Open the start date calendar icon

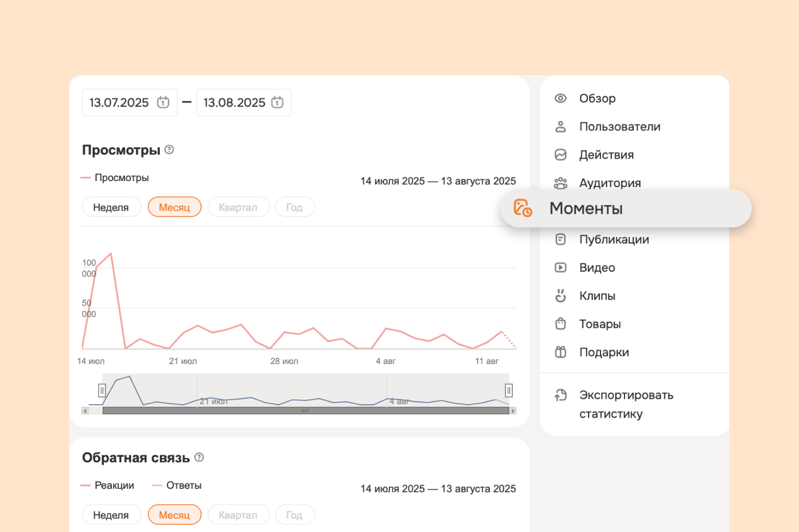[x=163, y=103]
